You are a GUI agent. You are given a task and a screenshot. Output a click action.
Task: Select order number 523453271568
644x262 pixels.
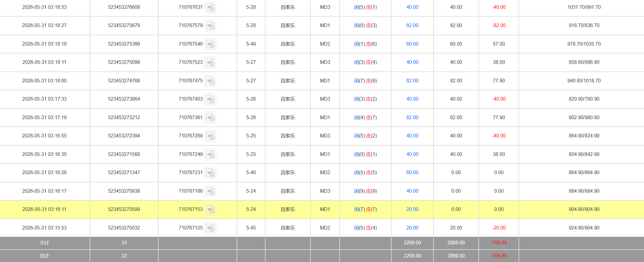point(124,154)
